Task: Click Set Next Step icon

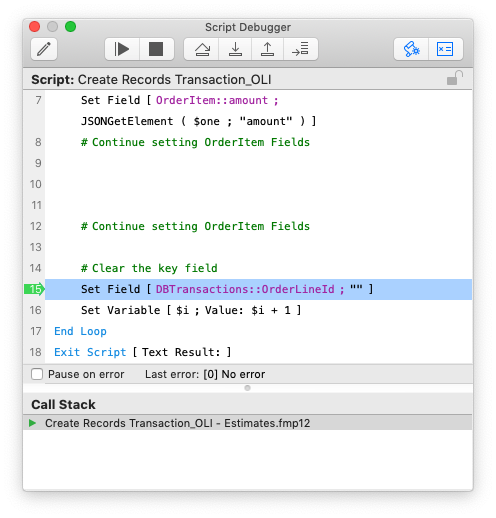Action: pos(300,49)
